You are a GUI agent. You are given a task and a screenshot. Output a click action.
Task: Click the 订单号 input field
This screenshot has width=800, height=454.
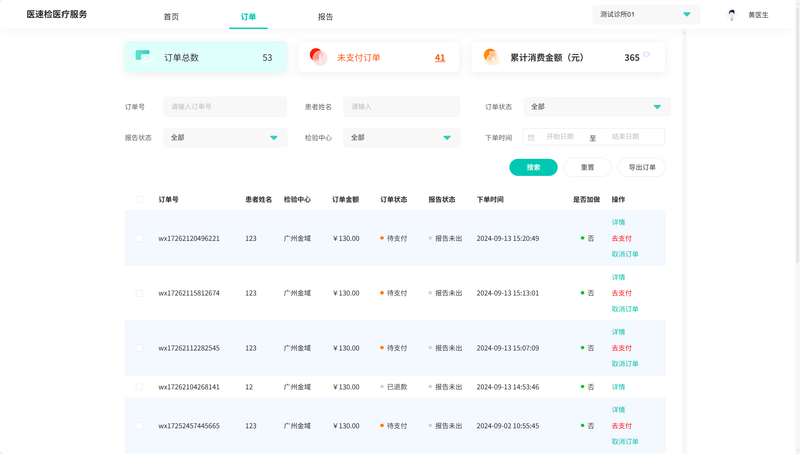click(225, 107)
